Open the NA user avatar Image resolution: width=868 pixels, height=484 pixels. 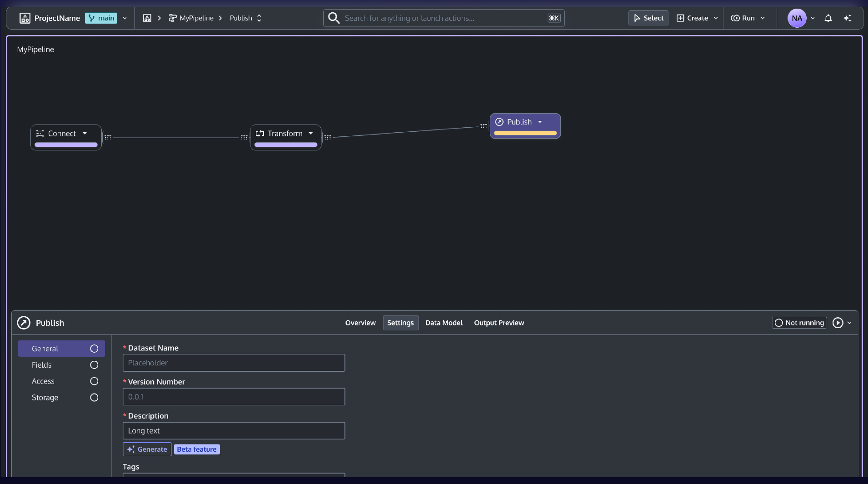[x=797, y=18]
